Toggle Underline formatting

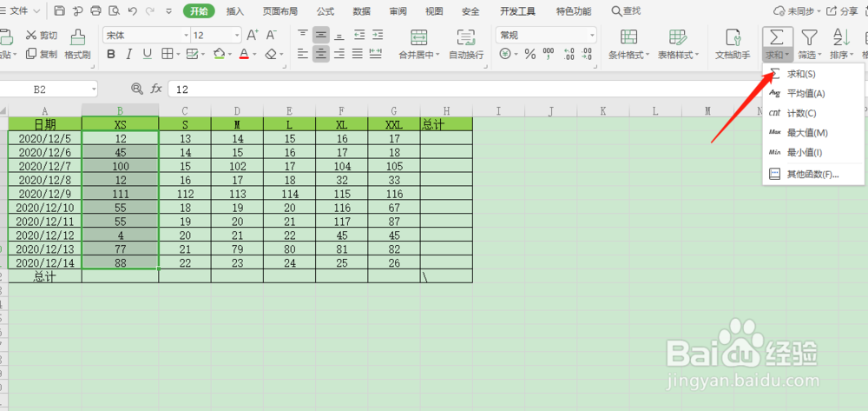[148, 54]
